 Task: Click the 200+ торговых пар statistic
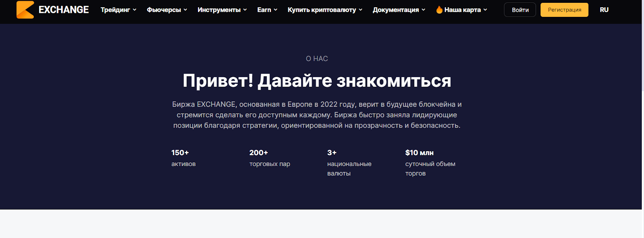270,158
